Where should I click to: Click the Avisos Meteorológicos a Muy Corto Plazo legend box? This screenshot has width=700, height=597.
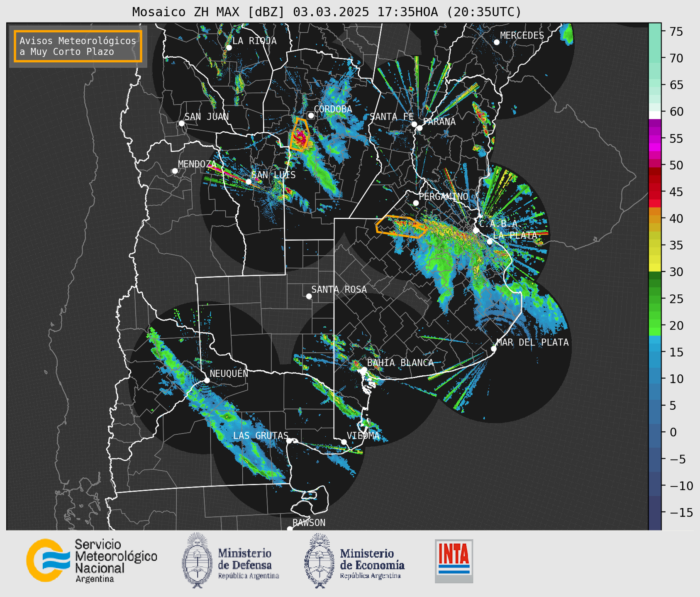click(78, 46)
